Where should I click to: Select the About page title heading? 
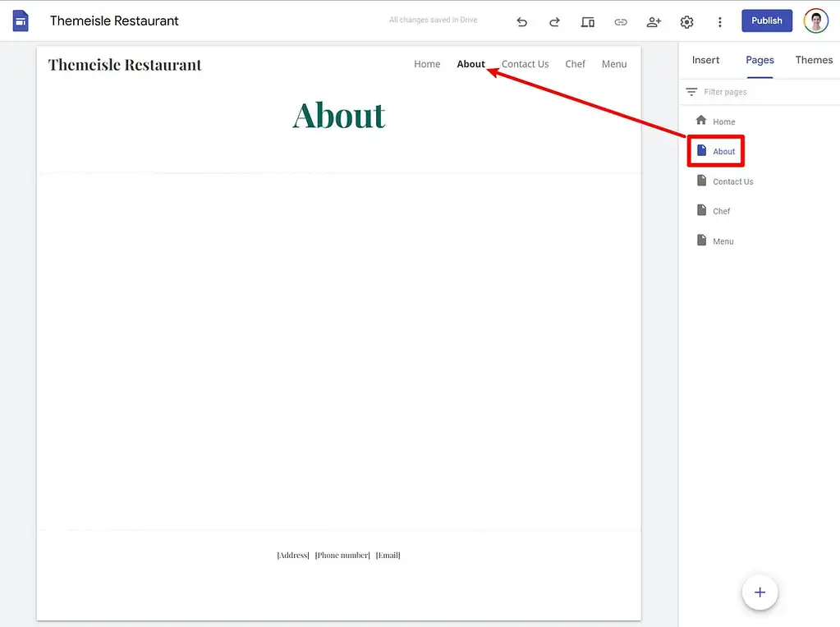(338, 115)
